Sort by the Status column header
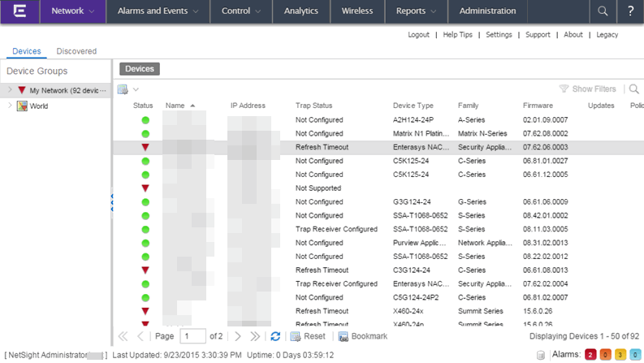 [143, 106]
